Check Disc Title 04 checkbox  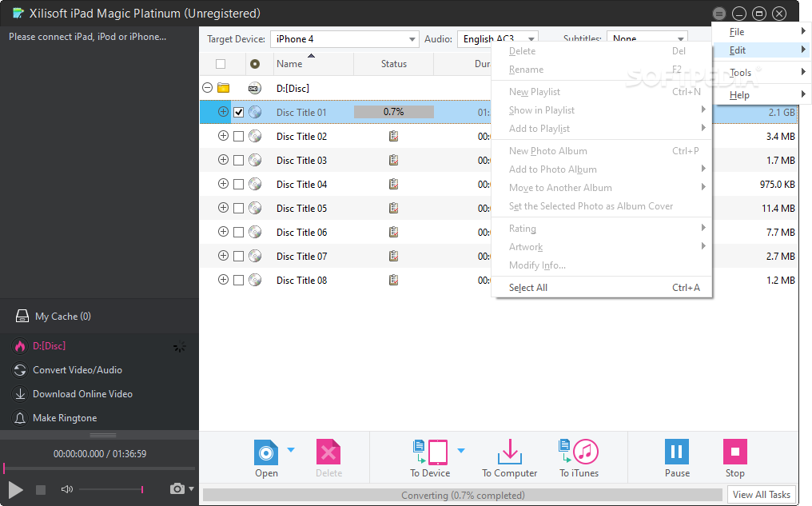tap(238, 185)
